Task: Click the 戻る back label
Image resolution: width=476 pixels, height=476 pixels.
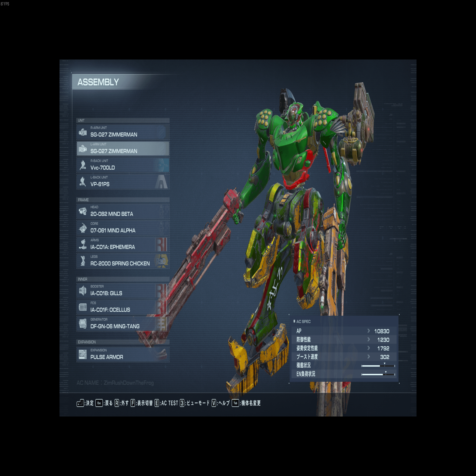Action: (x=109, y=403)
